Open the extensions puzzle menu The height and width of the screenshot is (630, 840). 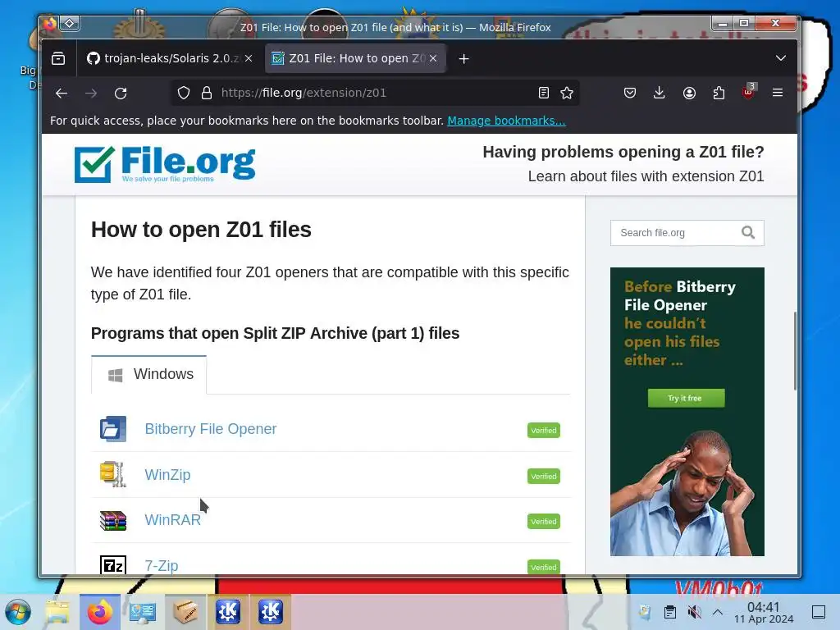click(719, 94)
